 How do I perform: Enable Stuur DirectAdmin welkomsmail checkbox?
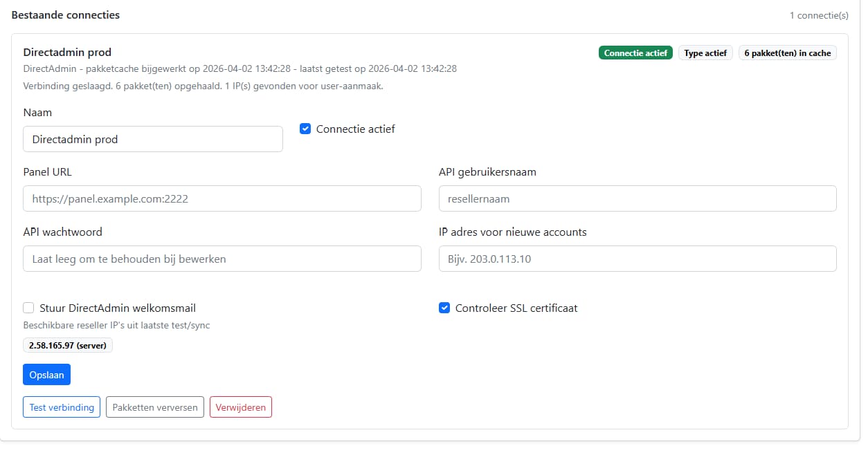click(x=29, y=308)
